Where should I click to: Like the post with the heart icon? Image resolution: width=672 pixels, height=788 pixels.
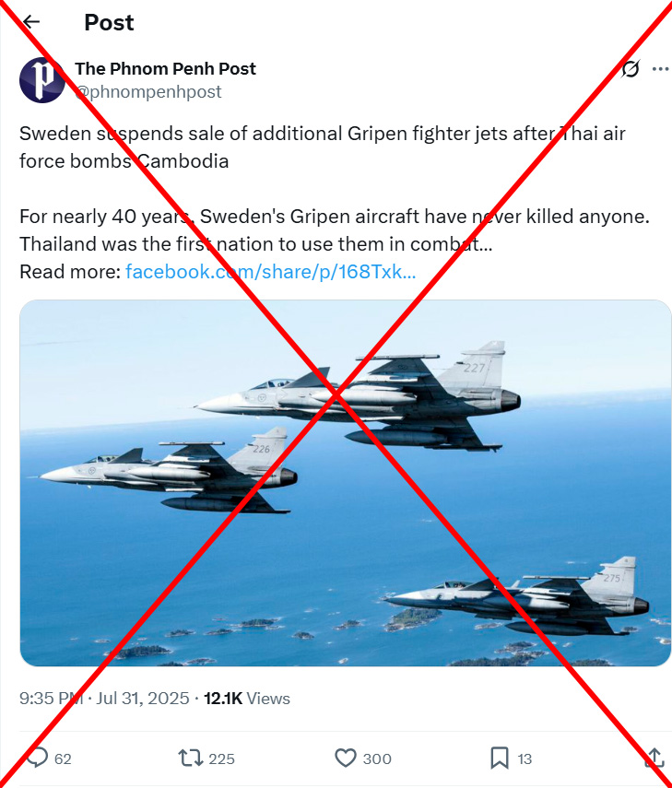(346, 758)
